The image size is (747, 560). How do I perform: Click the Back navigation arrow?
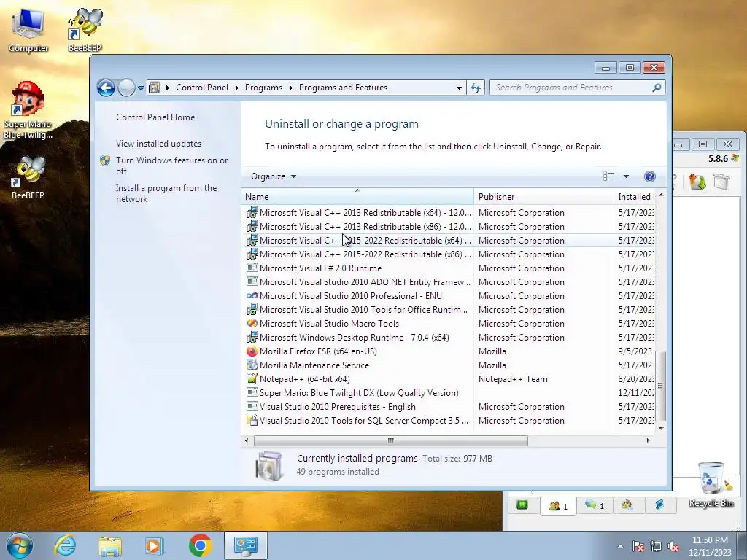[x=106, y=87]
